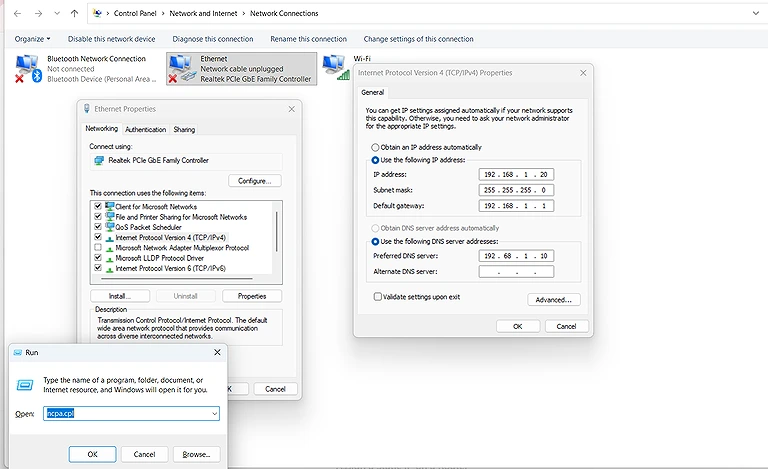This screenshot has height=469, width=768.
Task: Click OK in IPv4 Properties dialog
Action: 518,327
